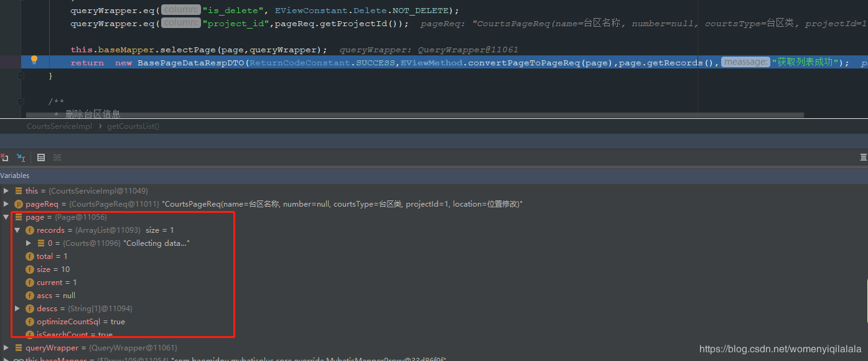Click the Run to Cursor debugger icon
This screenshot has width=868, height=361.
click(21, 157)
